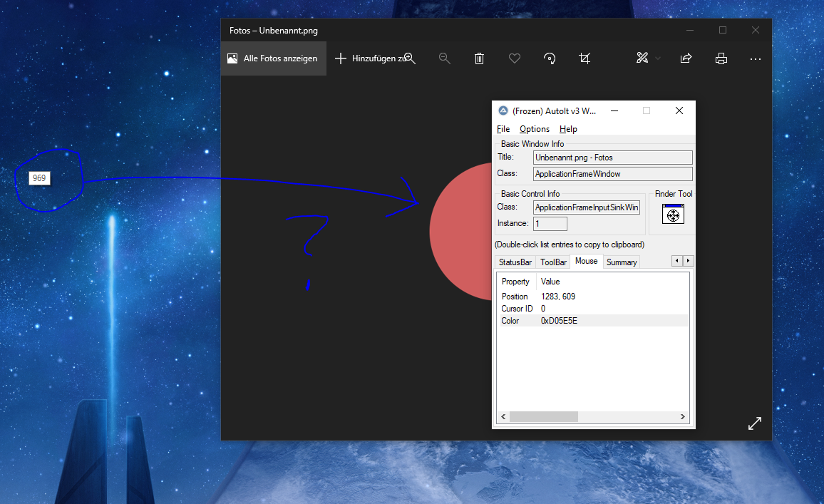Click the Value column header

(x=550, y=282)
